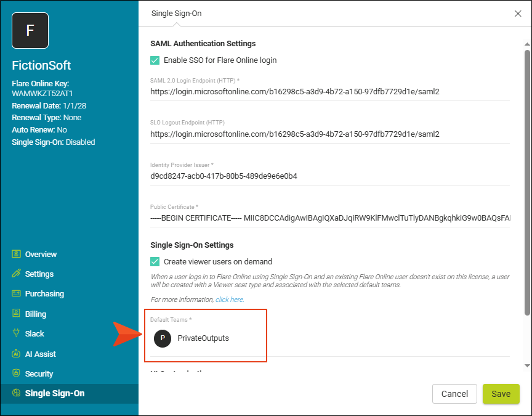Click the 'Auto Renew: No' text
The width and height of the screenshot is (532, 416).
39,129
